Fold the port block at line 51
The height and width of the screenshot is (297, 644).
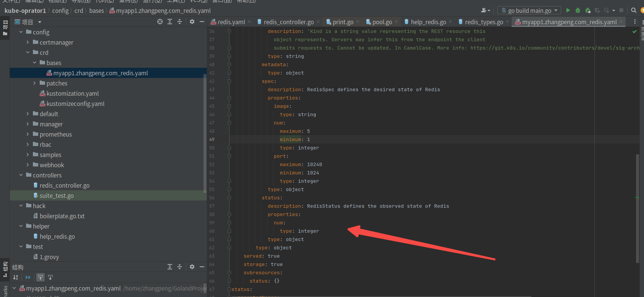pos(229,156)
